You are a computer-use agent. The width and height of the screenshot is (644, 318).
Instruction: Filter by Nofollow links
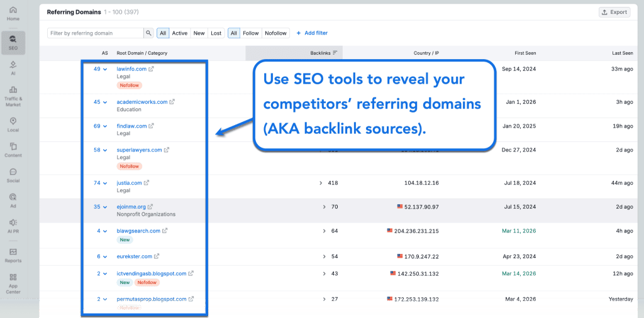pos(275,33)
